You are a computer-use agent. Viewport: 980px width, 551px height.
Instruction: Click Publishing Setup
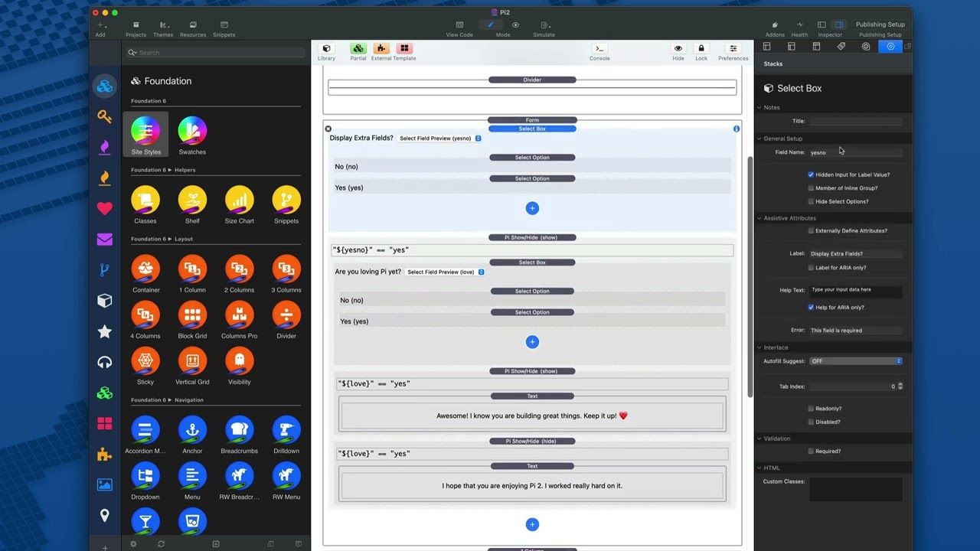click(880, 29)
